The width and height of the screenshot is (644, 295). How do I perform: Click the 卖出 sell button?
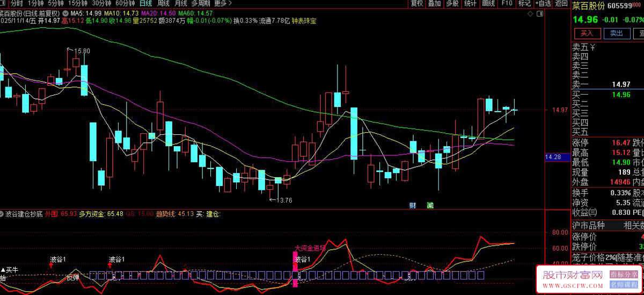pyautogui.click(x=617, y=33)
